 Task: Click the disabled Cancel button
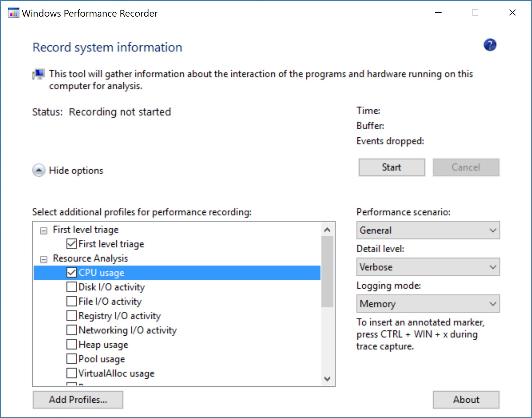point(466,167)
